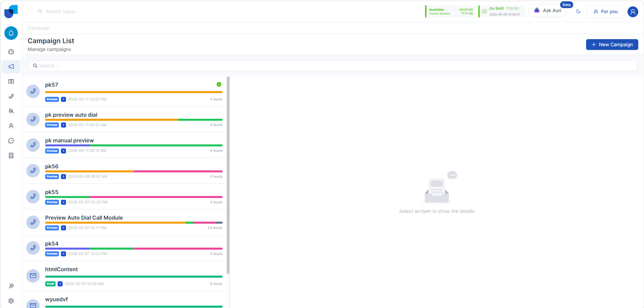644x308 pixels.
Task: Click the For you button
Action: 606,11
